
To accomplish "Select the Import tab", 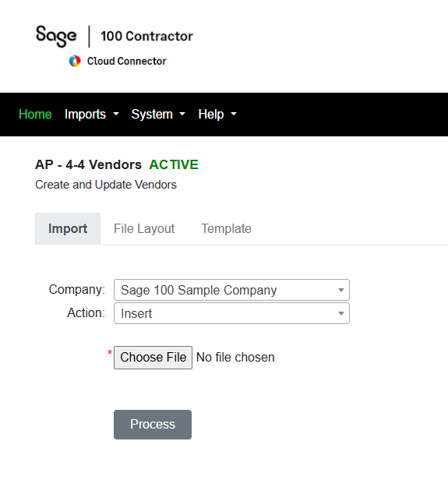I will (x=68, y=229).
